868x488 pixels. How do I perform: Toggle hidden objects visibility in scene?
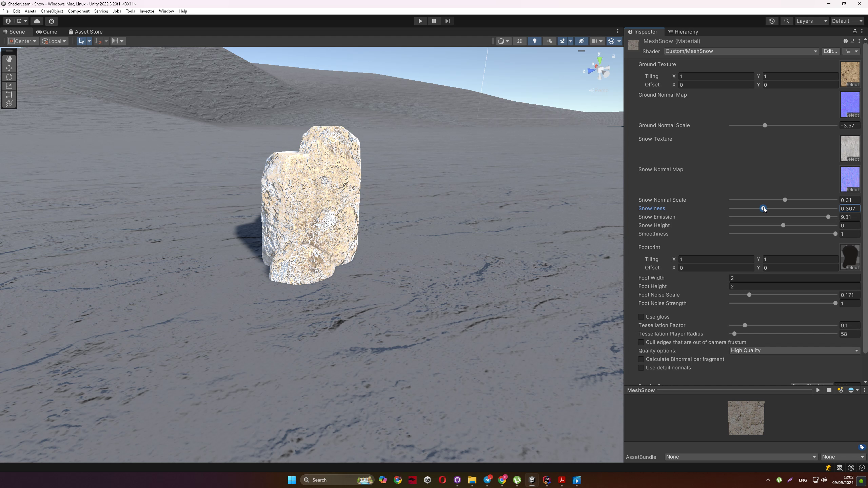[x=581, y=41]
